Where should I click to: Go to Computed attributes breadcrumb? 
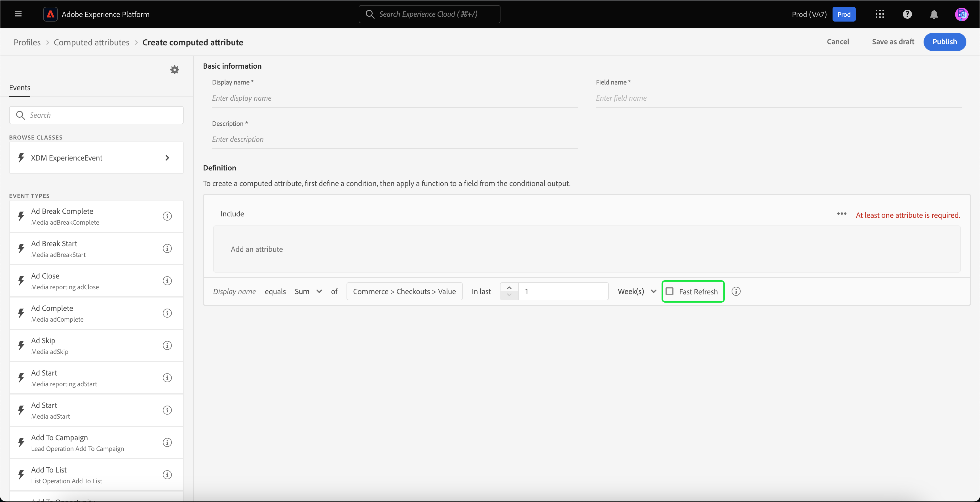coord(91,42)
